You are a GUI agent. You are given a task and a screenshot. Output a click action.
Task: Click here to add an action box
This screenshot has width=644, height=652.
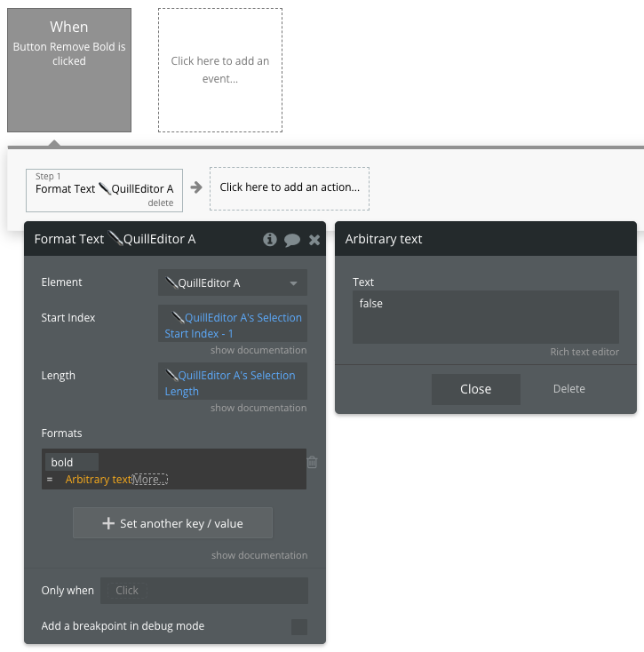click(x=290, y=187)
